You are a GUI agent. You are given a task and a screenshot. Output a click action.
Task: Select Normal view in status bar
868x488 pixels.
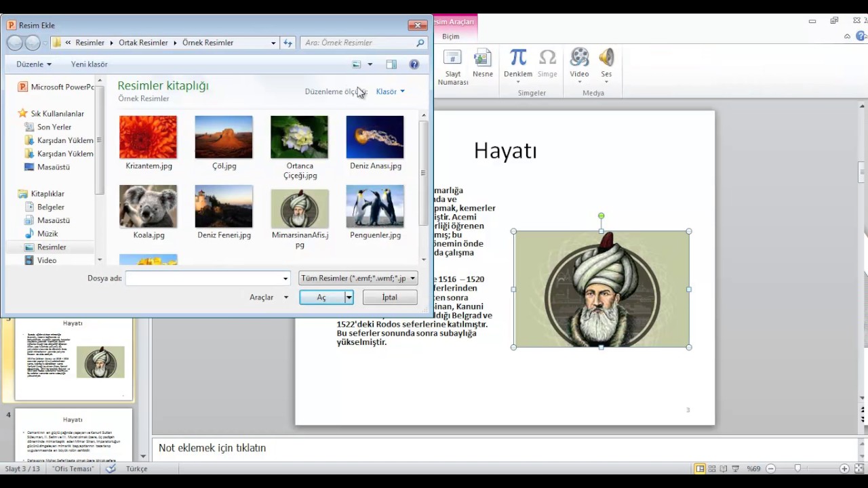[x=701, y=468]
